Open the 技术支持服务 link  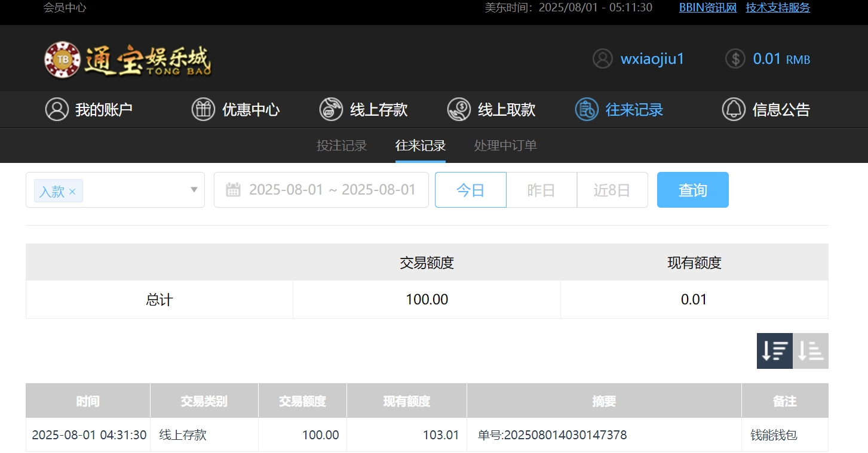[x=778, y=8]
